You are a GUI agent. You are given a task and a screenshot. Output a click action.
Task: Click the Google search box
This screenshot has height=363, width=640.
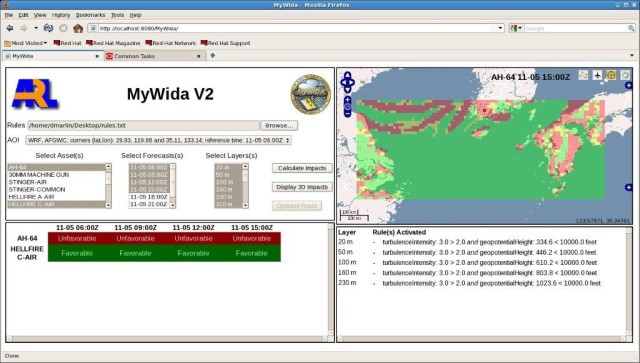576,28
